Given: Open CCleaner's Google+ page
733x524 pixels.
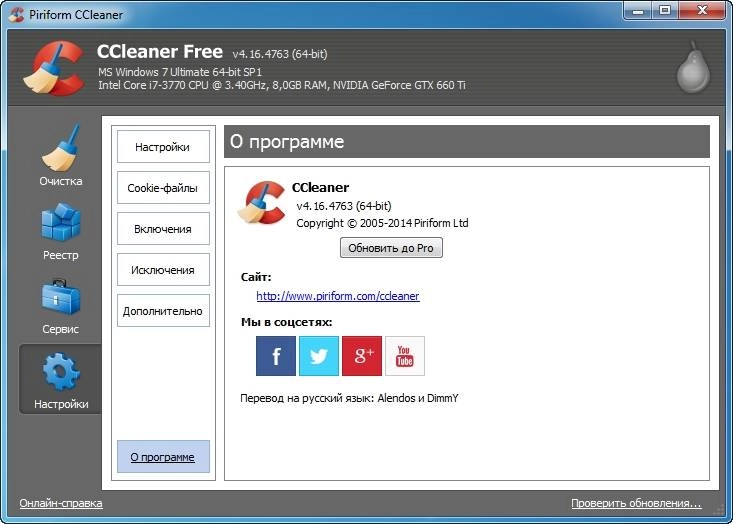Looking at the screenshot, I should [362, 356].
